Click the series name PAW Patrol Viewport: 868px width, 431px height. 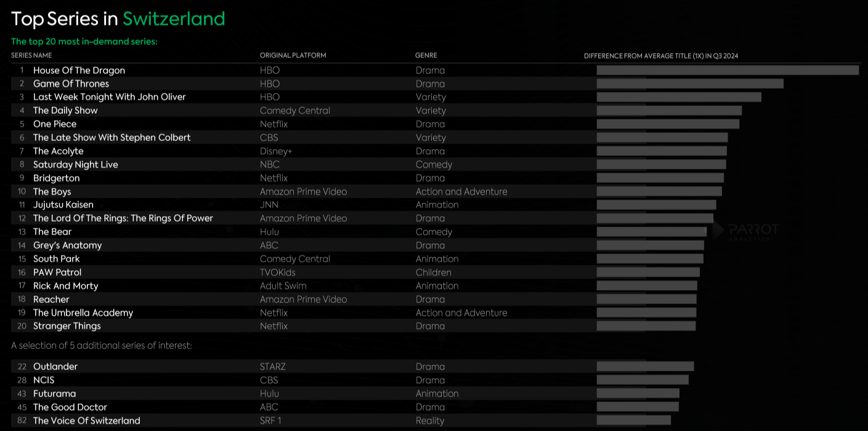(x=57, y=272)
